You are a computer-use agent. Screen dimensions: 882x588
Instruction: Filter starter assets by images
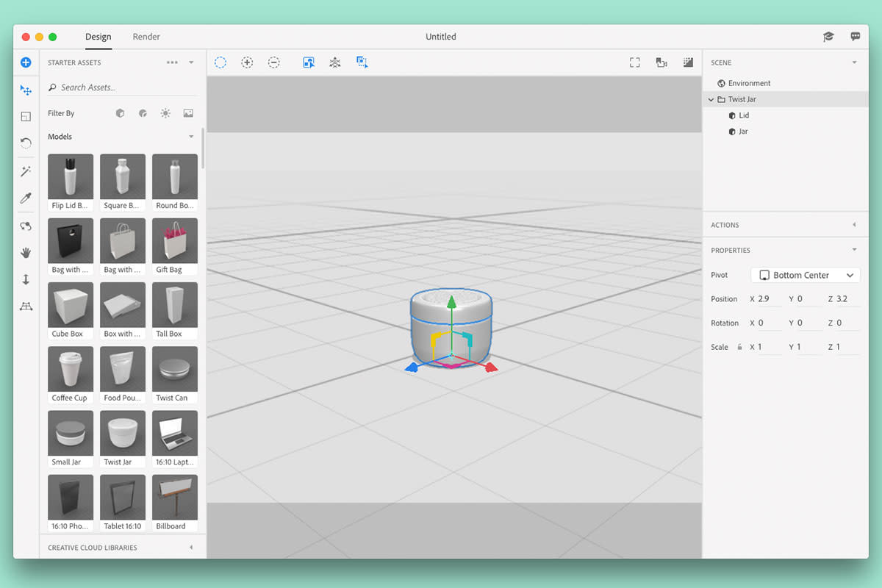(x=188, y=113)
